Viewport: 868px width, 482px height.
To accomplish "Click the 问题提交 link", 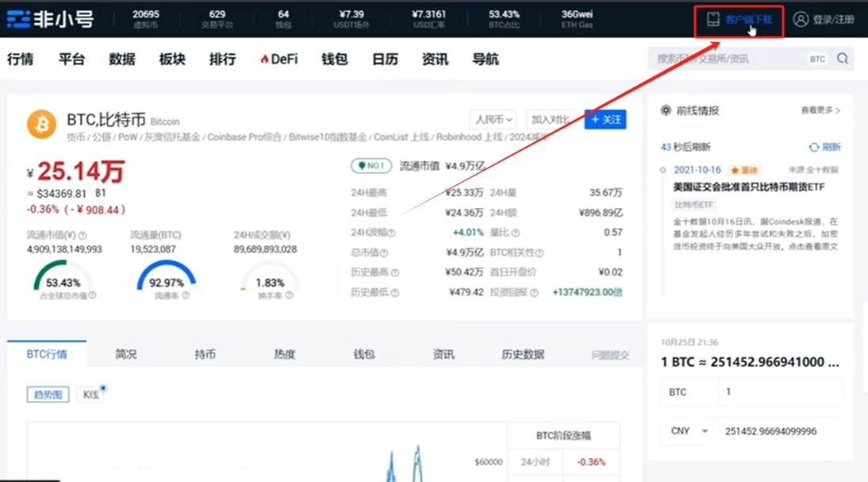I will [x=610, y=355].
